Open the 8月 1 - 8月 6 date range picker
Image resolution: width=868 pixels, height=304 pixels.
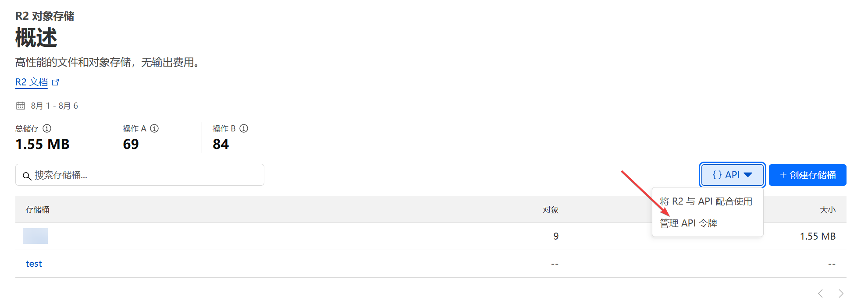click(x=54, y=106)
